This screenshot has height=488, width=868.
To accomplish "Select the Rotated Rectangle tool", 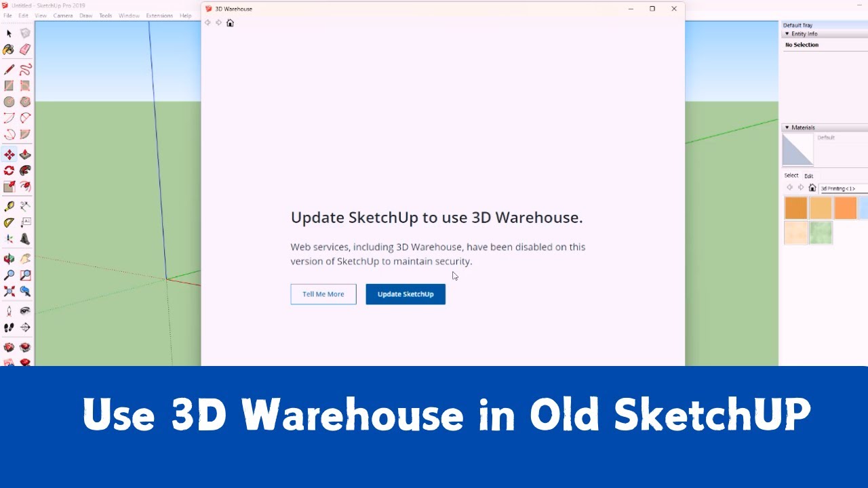I will (25, 85).
